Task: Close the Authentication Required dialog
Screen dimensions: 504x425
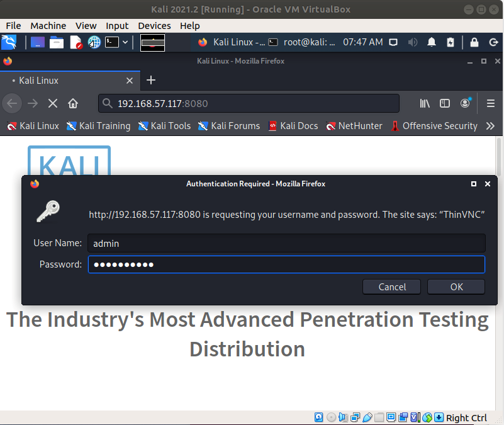Action: tap(488, 184)
